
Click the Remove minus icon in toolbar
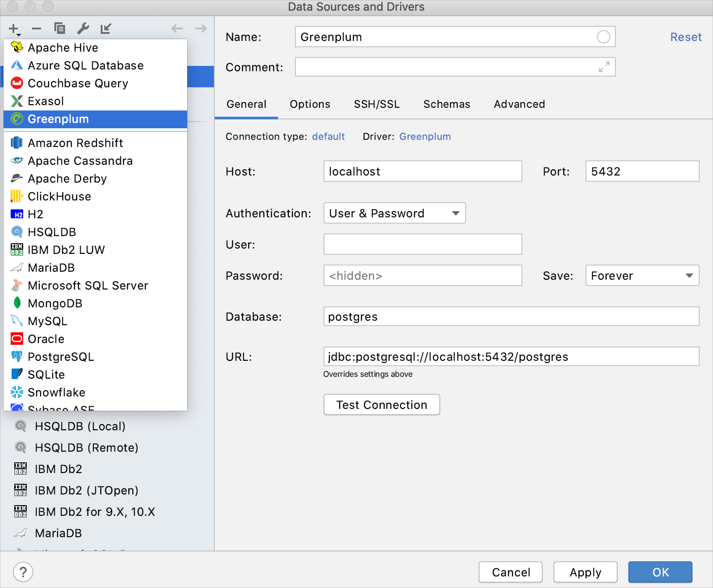click(37, 29)
